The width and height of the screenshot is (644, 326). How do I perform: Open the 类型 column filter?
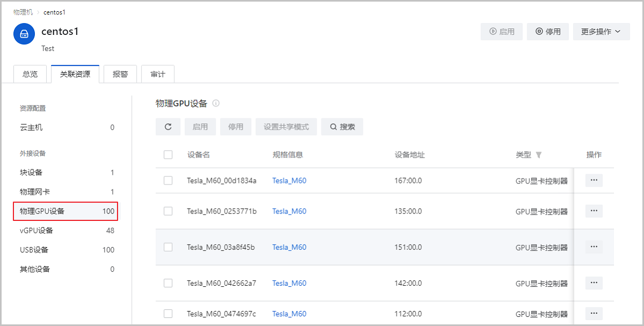[x=538, y=154]
